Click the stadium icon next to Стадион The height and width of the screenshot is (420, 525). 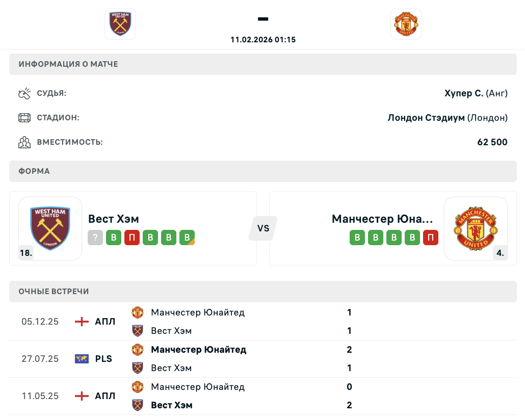24,118
